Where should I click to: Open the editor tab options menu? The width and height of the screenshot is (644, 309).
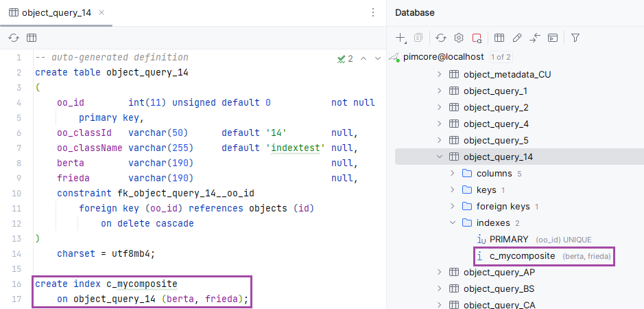pos(373,13)
